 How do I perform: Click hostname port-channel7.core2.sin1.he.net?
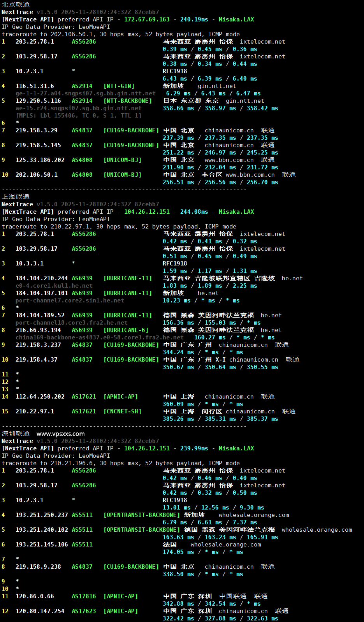(x=70, y=300)
